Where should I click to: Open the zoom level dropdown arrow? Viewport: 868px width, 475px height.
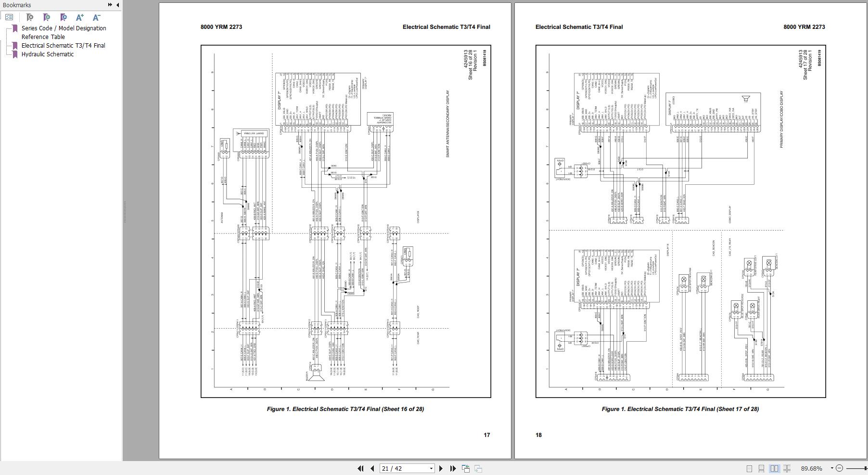(831, 468)
